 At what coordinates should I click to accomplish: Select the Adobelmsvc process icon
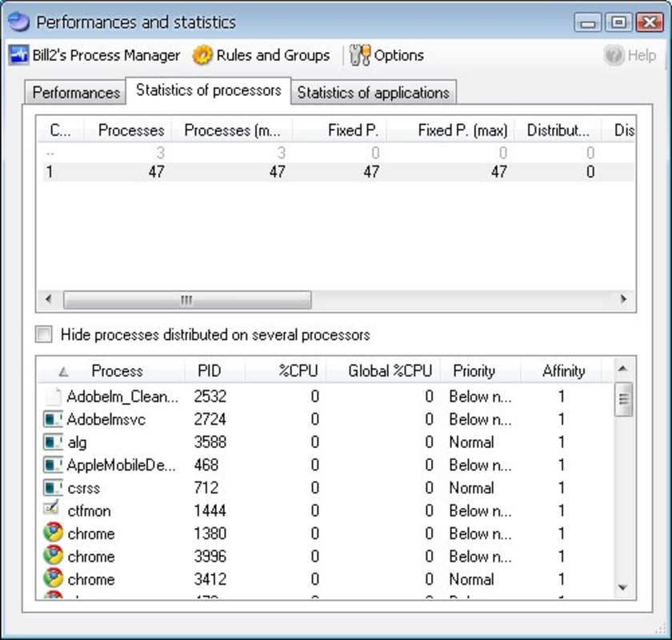pyautogui.click(x=53, y=419)
